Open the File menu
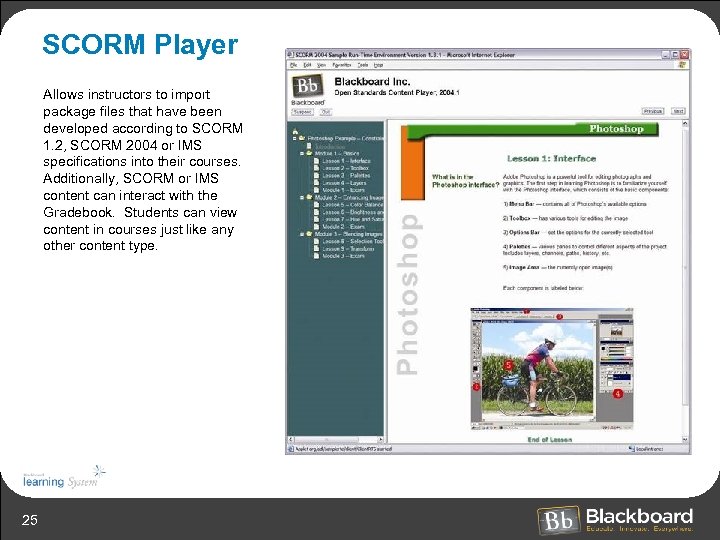 coord(293,65)
